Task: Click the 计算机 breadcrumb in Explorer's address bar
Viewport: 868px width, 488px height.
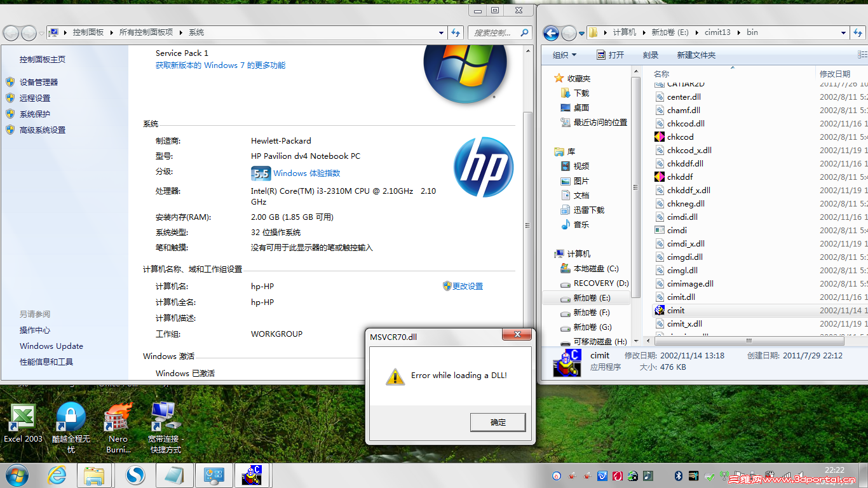Action: pos(625,32)
